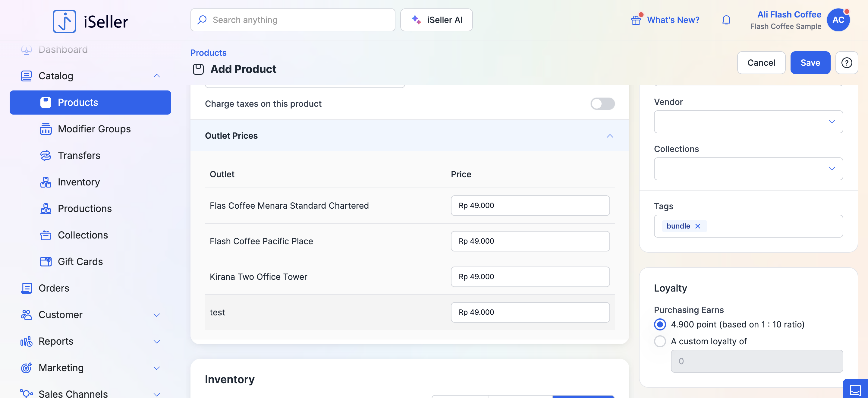Toggle Charge taxes on this product

[602, 104]
